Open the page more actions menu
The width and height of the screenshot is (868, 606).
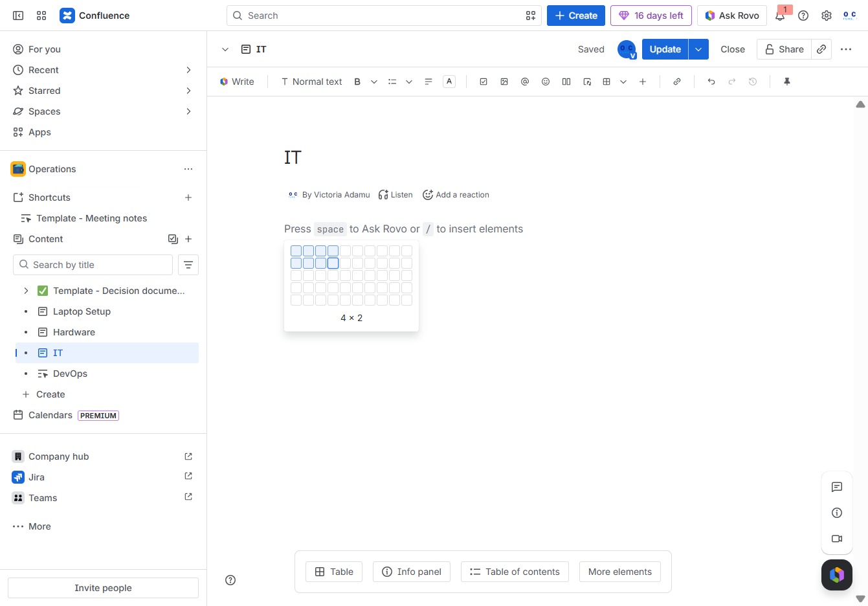[846, 49]
